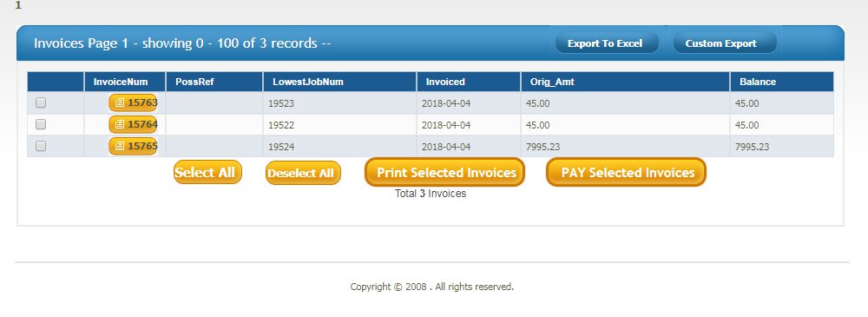Click the Export To Excel button

pyautogui.click(x=607, y=43)
